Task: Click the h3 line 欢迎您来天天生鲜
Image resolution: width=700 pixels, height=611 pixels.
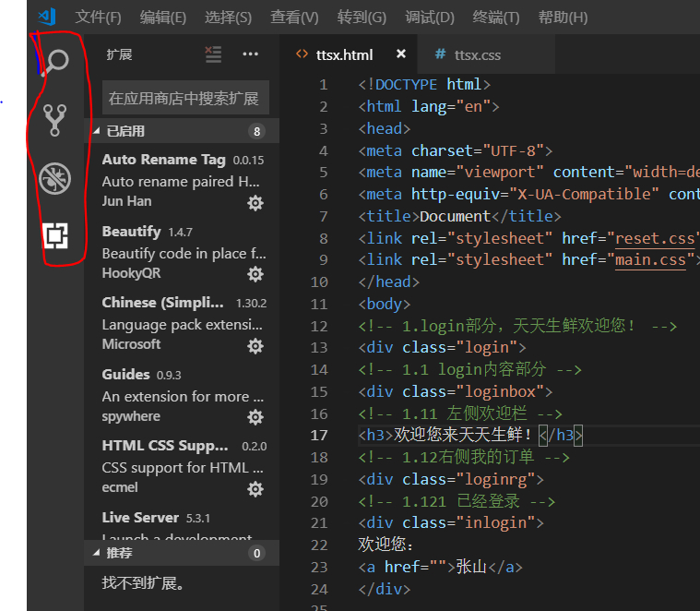Action: (470, 435)
